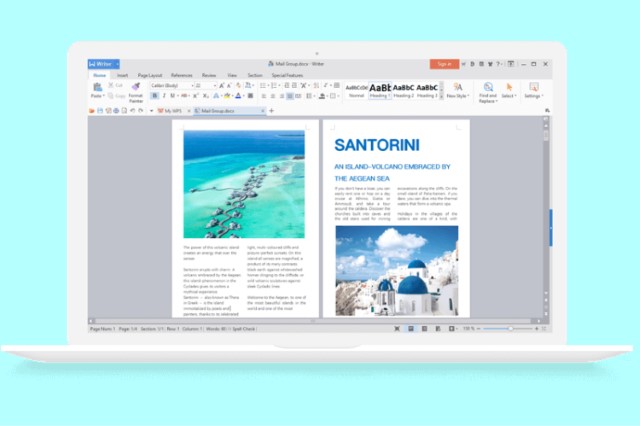
Task: Click the Sign In button
Action: [x=443, y=64]
